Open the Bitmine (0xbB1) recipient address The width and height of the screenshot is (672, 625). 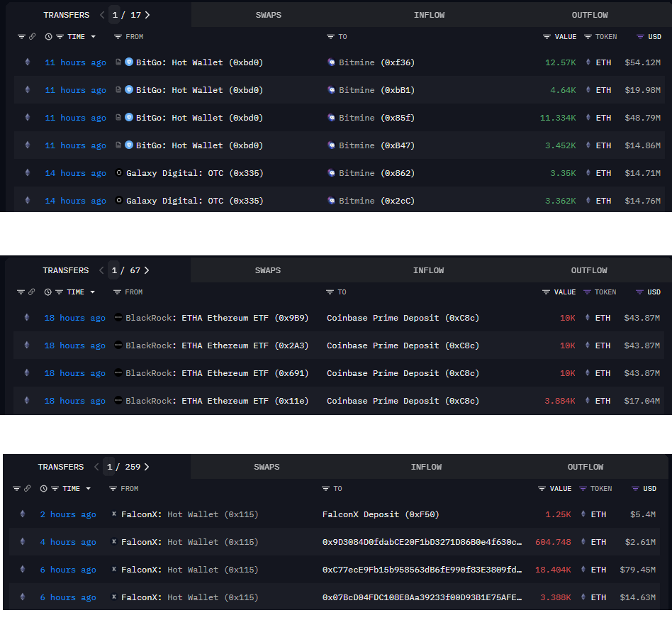376,90
